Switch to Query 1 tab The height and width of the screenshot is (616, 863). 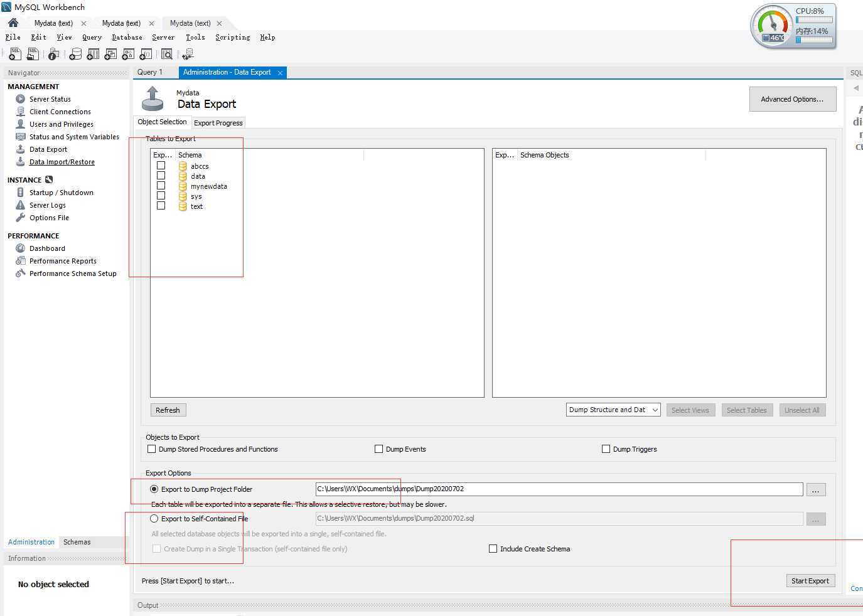[150, 72]
